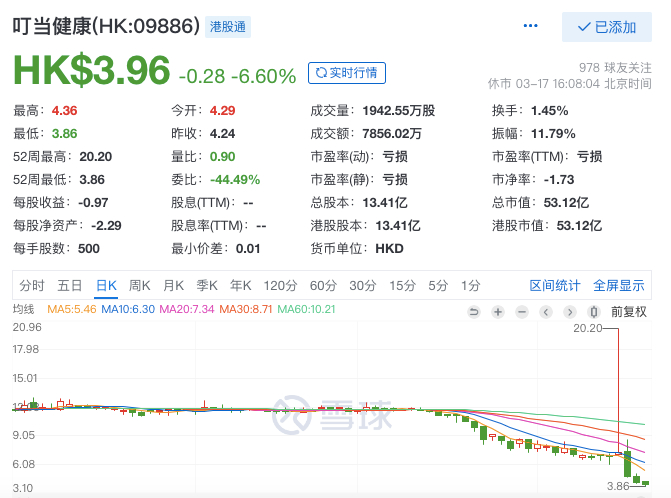
Task: Zoom out the chart with minus icon
Action: (522, 312)
